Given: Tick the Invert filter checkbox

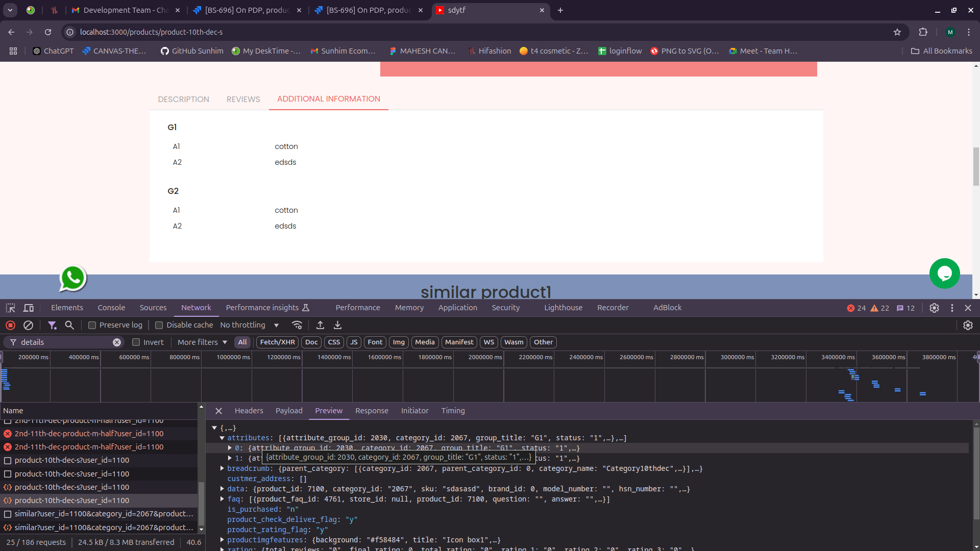Looking at the screenshot, I should click(x=136, y=342).
